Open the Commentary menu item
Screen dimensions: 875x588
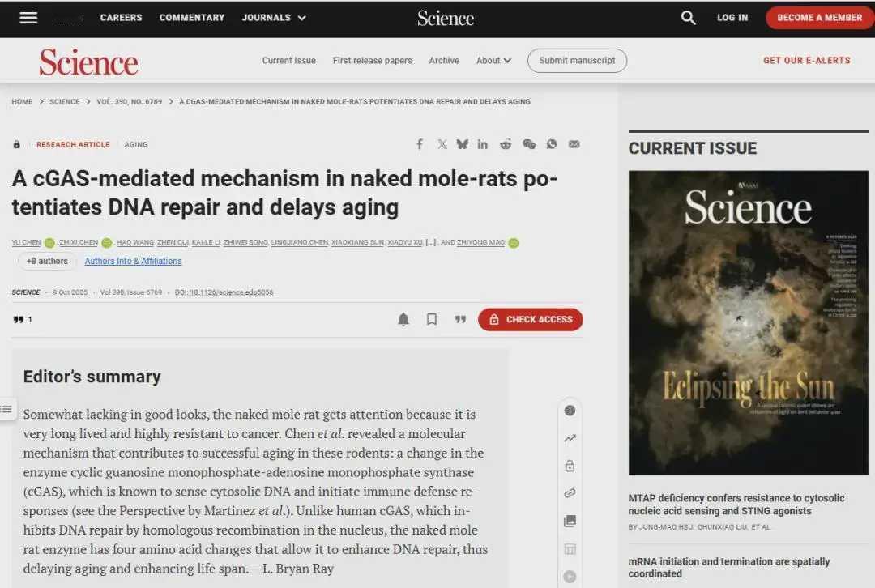click(x=192, y=18)
